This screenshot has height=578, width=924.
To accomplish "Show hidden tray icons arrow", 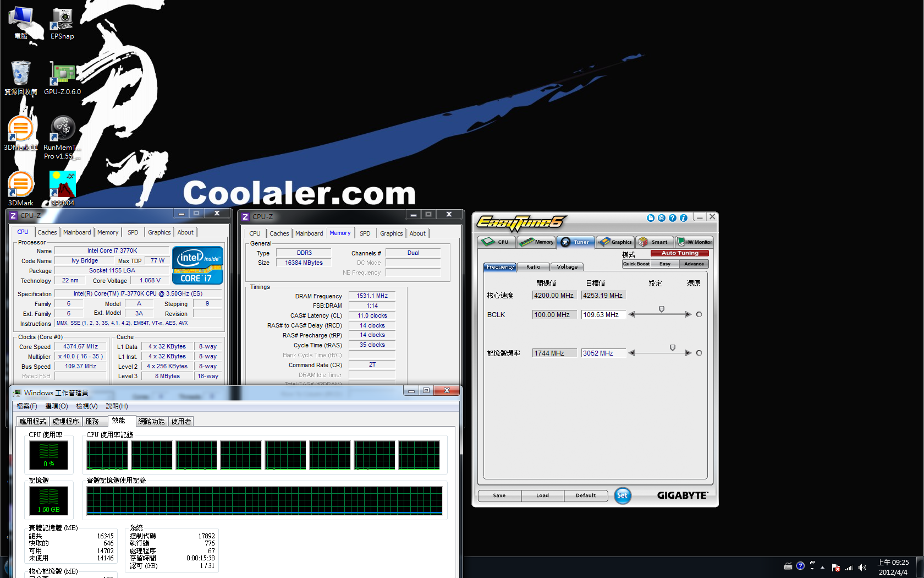I will pos(823,567).
